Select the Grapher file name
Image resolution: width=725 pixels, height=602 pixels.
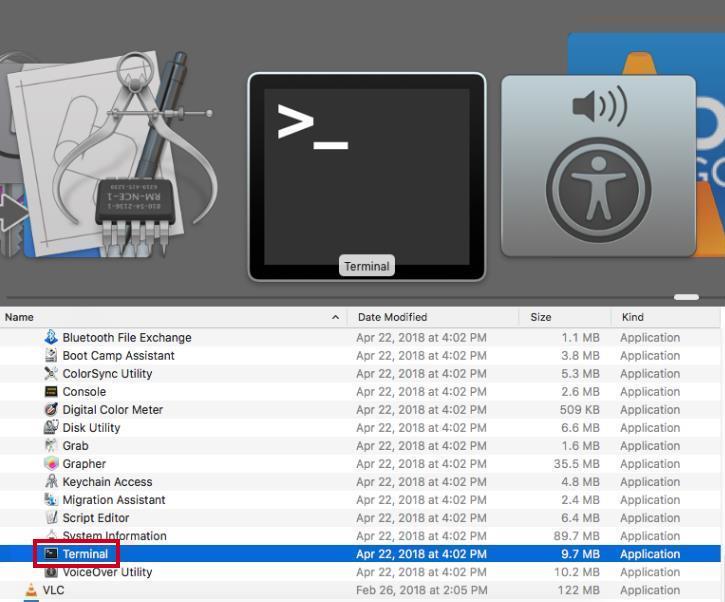84,464
